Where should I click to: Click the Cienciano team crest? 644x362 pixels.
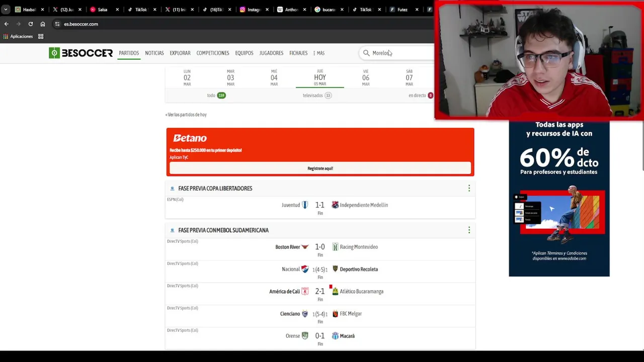coord(305,314)
